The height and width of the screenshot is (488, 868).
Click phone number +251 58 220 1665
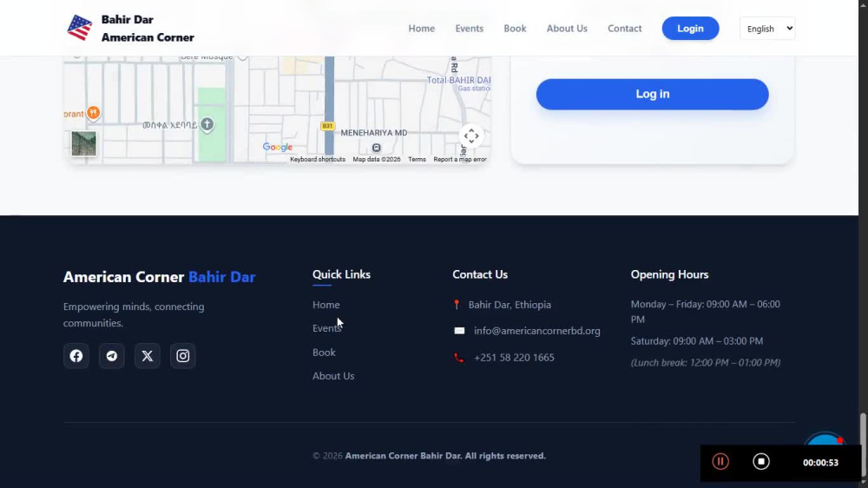click(514, 357)
